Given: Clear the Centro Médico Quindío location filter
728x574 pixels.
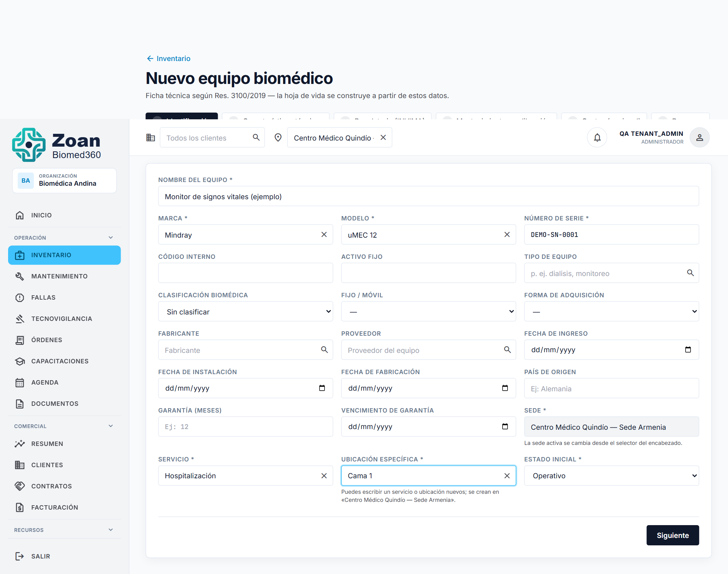Looking at the screenshot, I should coord(383,138).
